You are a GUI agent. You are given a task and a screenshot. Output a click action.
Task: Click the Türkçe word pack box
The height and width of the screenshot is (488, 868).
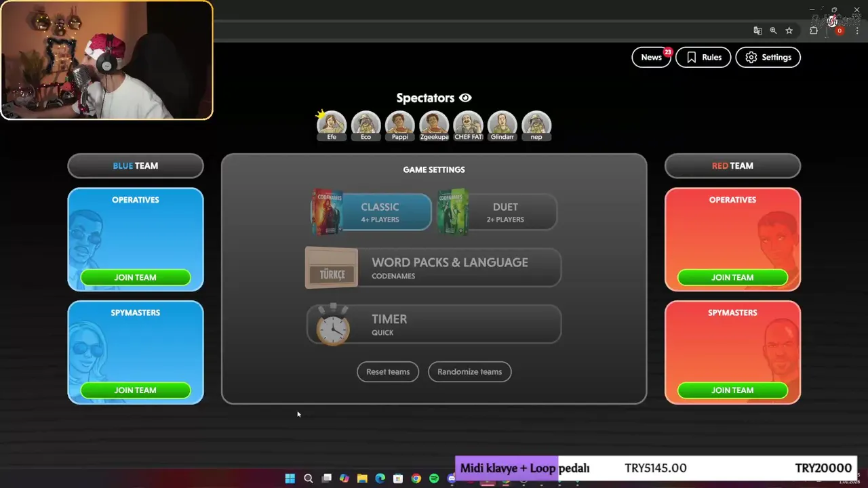tap(332, 268)
